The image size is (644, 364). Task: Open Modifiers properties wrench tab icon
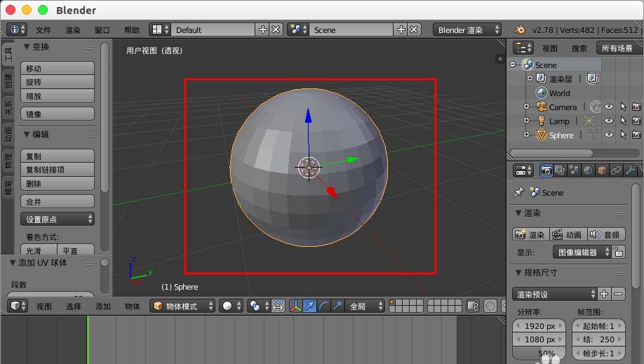[x=630, y=170]
